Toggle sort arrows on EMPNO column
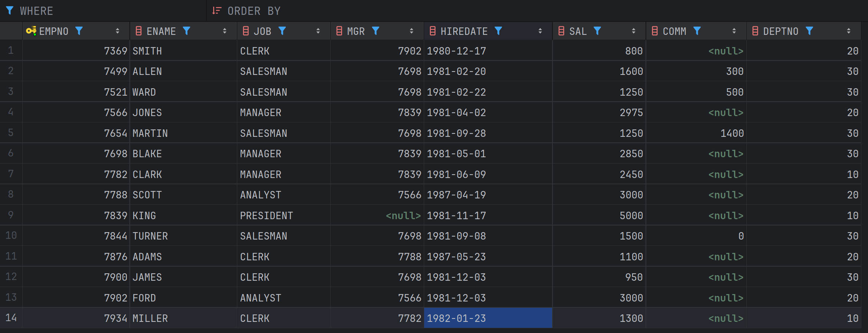Image resolution: width=868 pixels, height=333 pixels. pyautogui.click(x=118, y=31)
